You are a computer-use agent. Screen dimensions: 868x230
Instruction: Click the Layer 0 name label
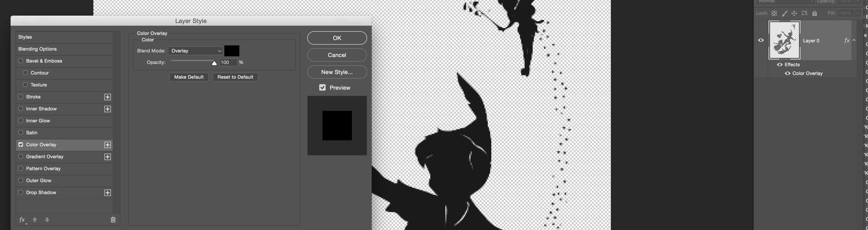(x=811, y=41)
